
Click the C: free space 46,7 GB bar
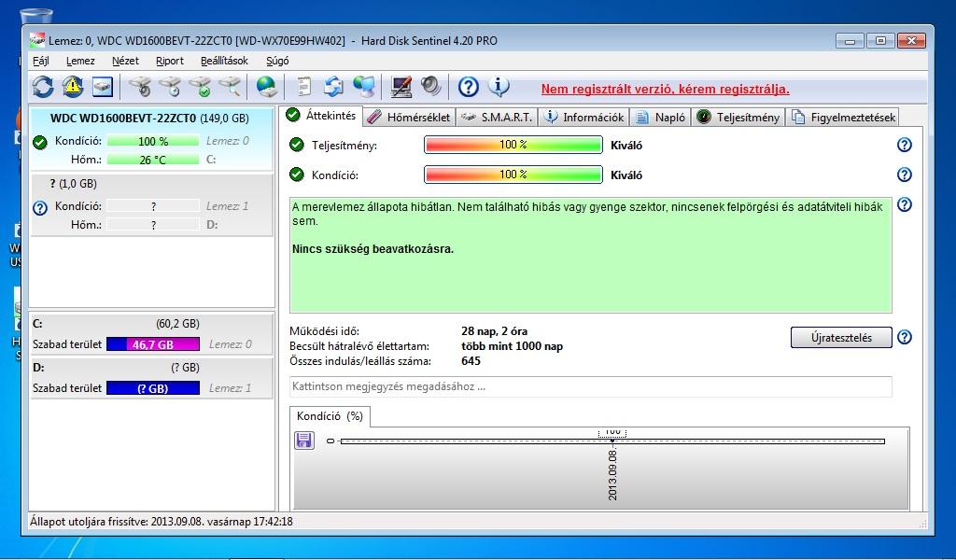[153, 344]
